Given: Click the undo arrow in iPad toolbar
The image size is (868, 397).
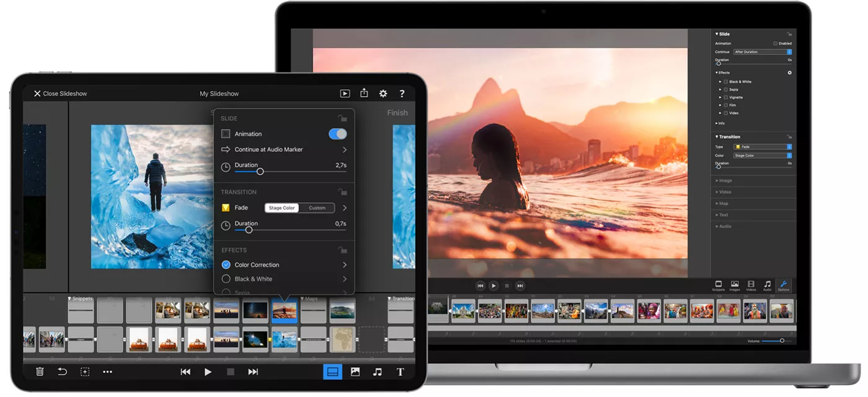Looking at the screenshot, I should 62,372.
